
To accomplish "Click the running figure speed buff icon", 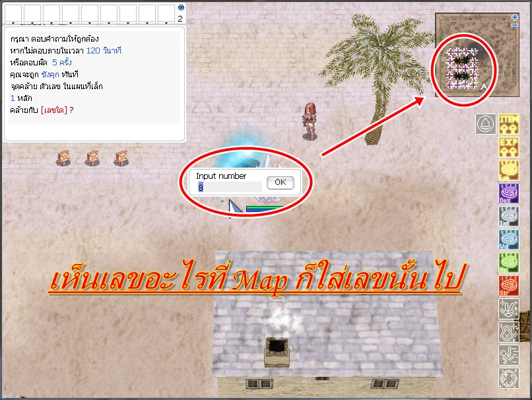I will click(509, 355).
